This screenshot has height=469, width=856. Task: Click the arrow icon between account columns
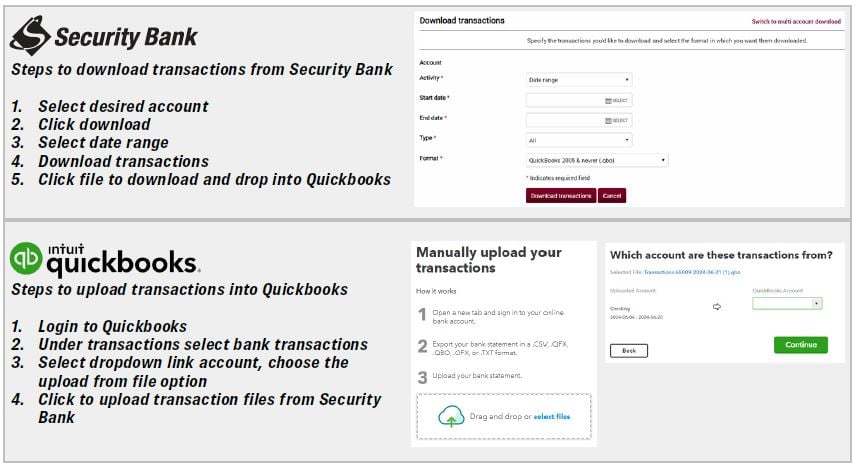(x=717, y=307)
